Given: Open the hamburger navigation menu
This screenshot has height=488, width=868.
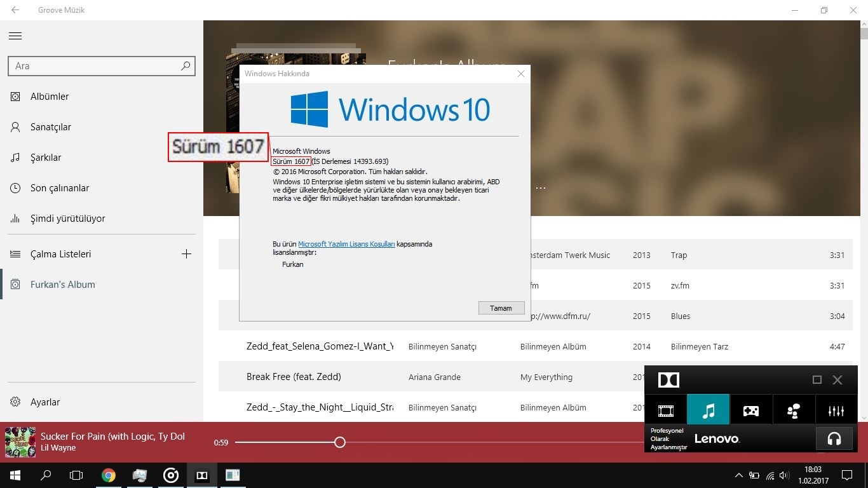Looking at the screenshot, I should (15, 36).
